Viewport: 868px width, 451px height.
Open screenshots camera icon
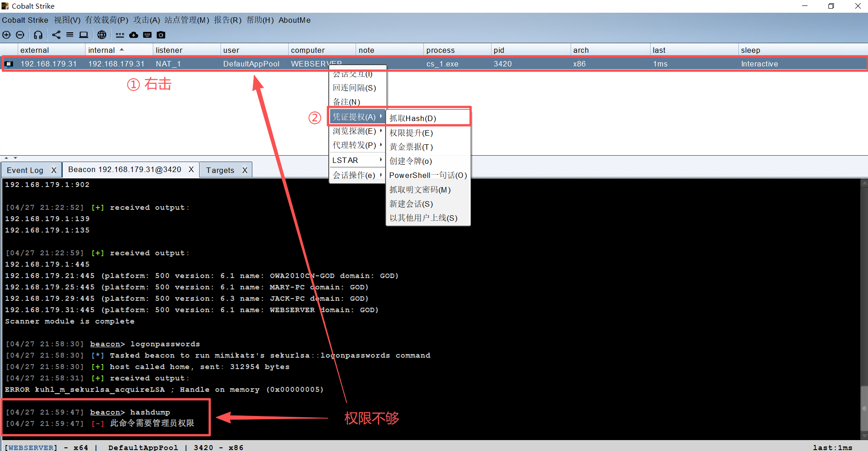[x=161, y=35]
